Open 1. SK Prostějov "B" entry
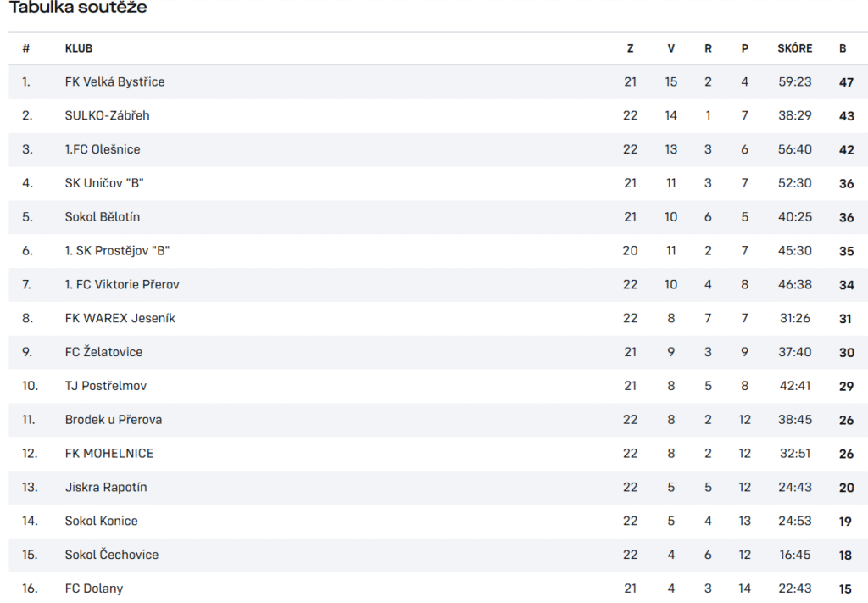This screenshot has height=603, width=868. click(117, 251)
